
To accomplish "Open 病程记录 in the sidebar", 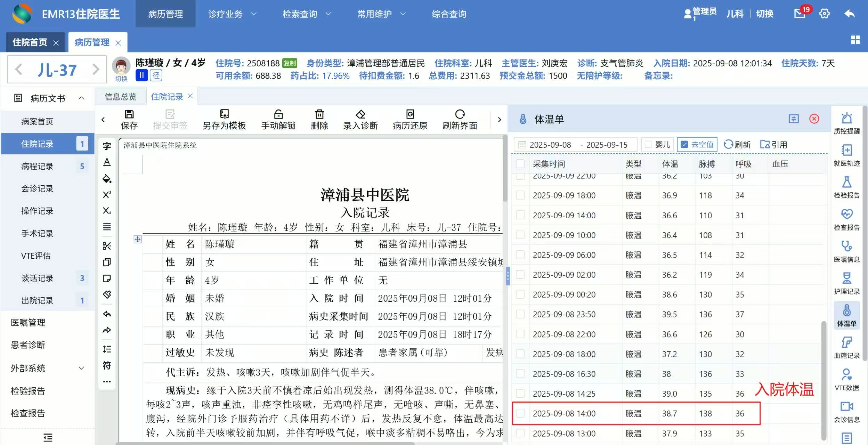I will pyautogui.click(x=37, y=166).
